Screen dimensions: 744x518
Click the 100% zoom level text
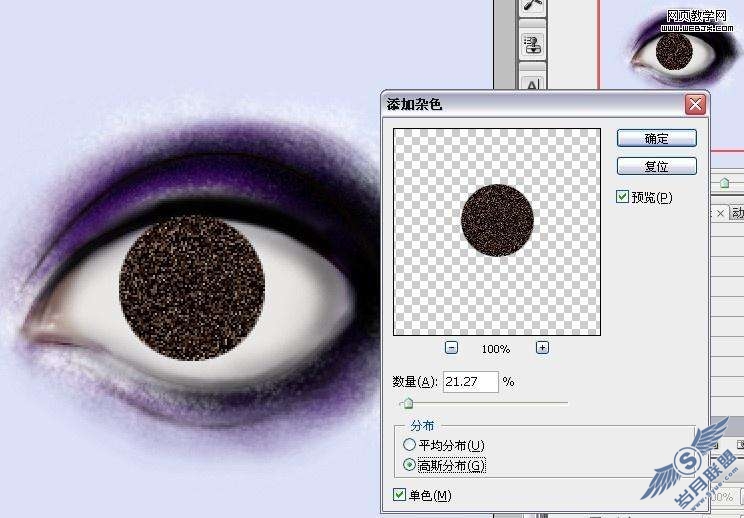496,349
